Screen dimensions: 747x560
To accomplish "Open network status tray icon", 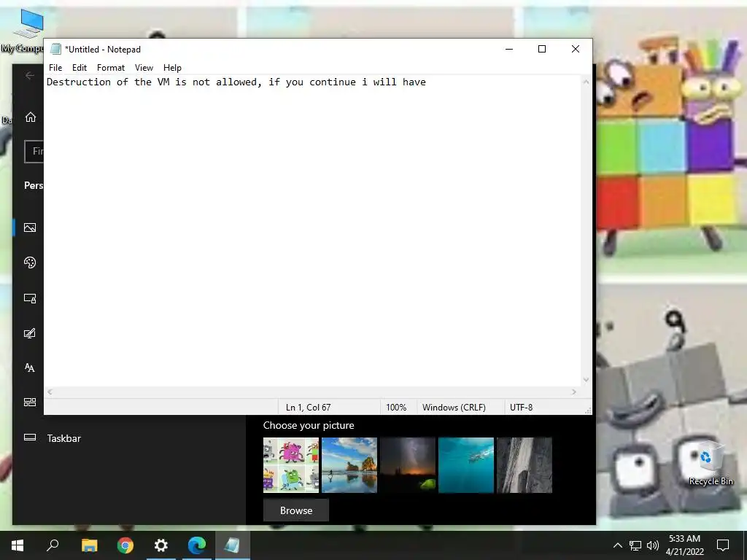I will click(x=635, y=545).
